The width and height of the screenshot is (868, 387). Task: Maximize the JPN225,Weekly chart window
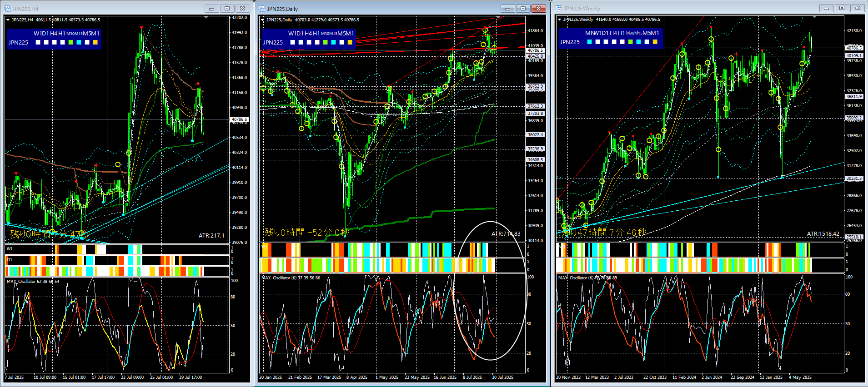[x=842, y=8]
